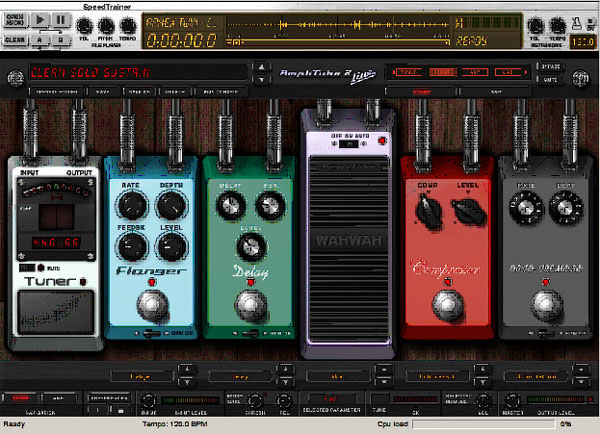Click the Delete preset button
Image resolution: width=600 pixels, height=434 pixels.
click(175, 92)
